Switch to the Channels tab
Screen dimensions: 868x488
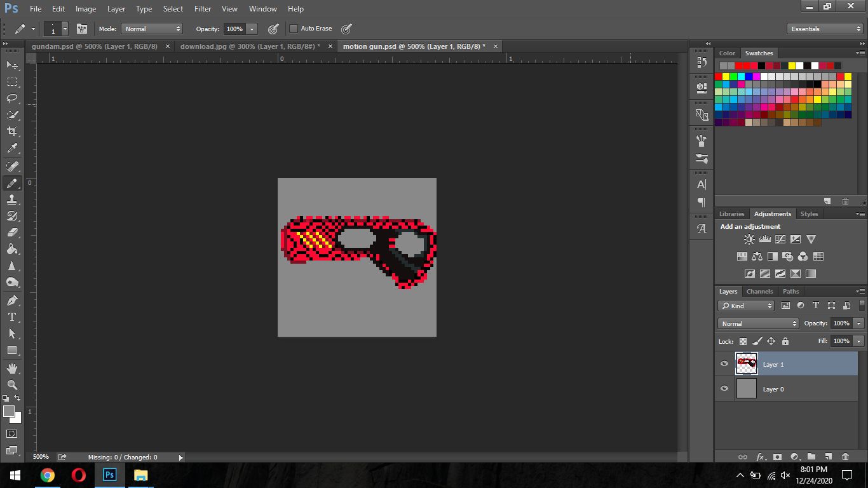(759, 292)
